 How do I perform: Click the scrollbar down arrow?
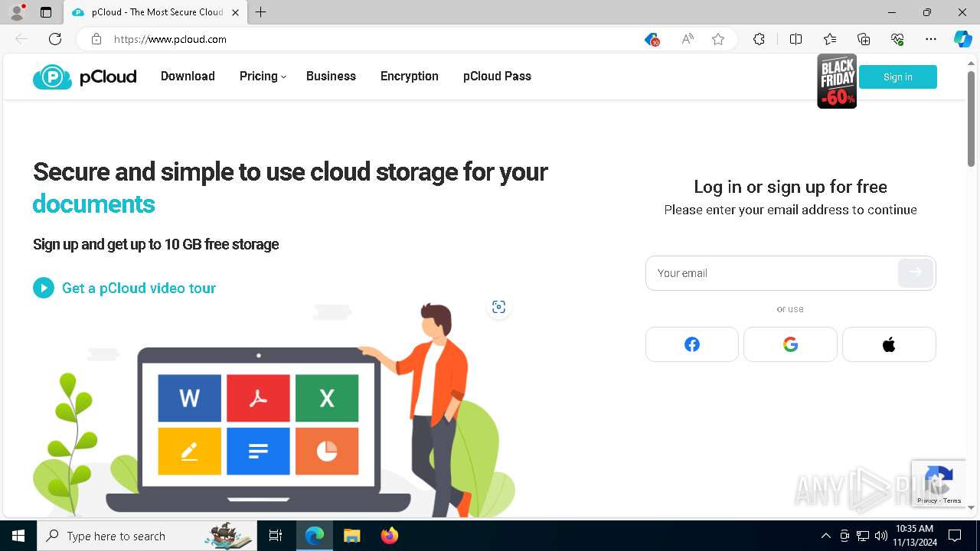(971, 507)
